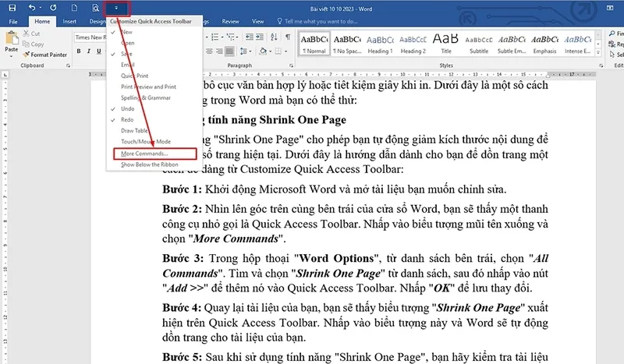
Task: Click the Undo arrow icon
Action: pyautogui.click(x=30, y=8)
